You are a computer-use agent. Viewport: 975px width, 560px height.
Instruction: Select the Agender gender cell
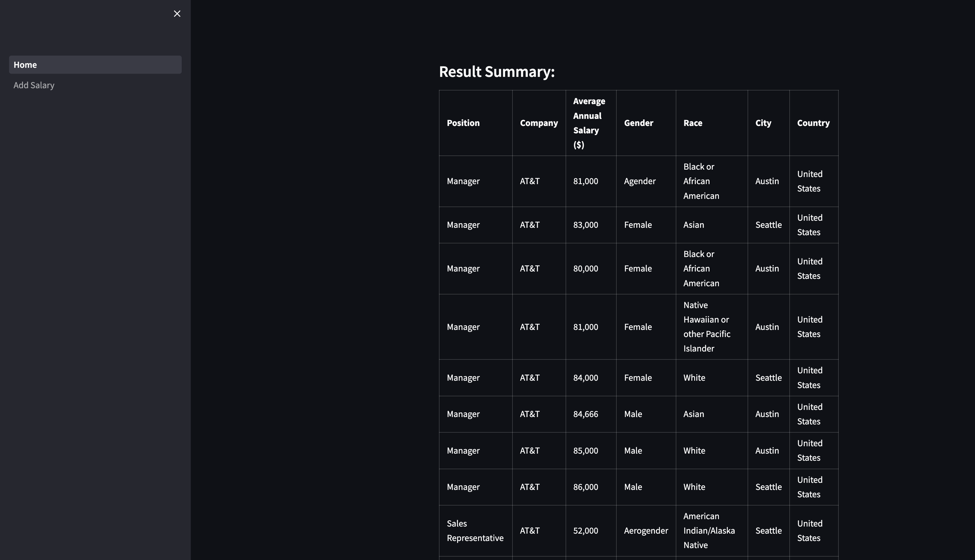[x=646, y=181]
